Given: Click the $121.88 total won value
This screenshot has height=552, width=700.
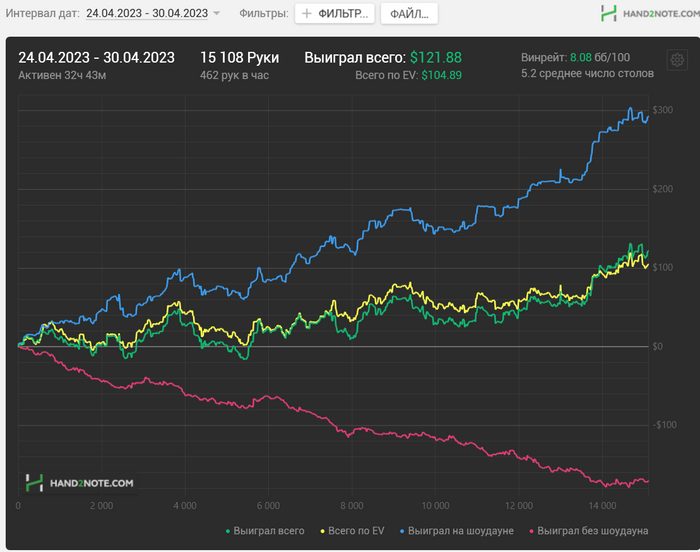Looking at the screenshot, I should click(x=436, y=58).
